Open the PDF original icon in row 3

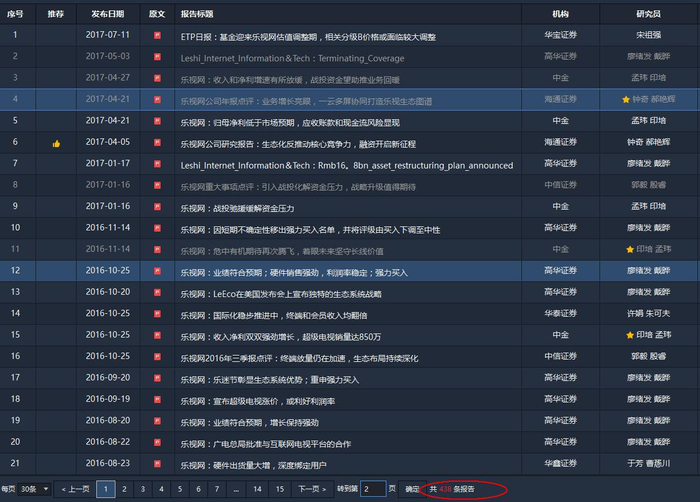[157, 78]
